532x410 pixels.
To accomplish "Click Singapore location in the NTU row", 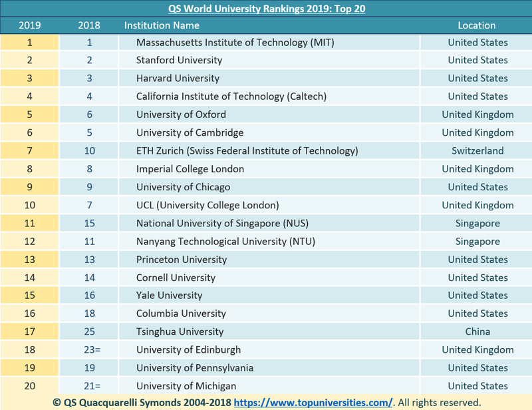I will point(477,242).
